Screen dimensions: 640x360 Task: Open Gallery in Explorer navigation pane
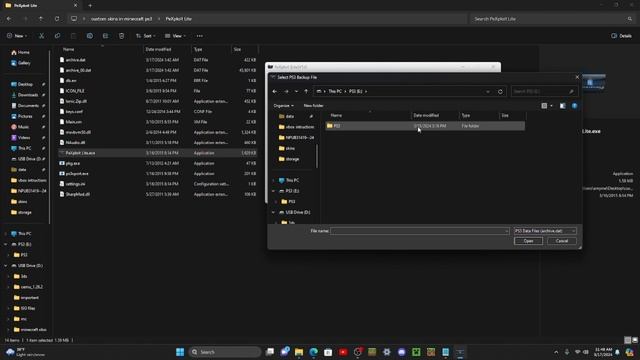tap(20, 63)
